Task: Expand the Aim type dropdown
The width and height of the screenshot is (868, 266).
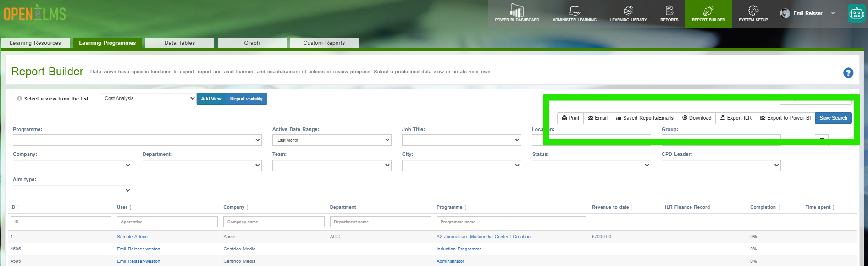Action: click(72, 190)
